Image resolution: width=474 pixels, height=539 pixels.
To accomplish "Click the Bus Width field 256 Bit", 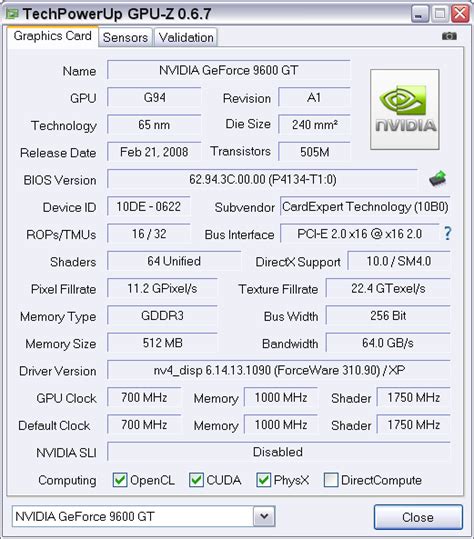I will click(x=388, y=315).
